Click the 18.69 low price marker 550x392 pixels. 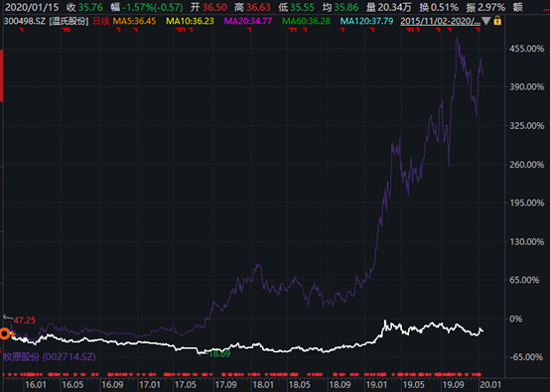coord(219,353)
